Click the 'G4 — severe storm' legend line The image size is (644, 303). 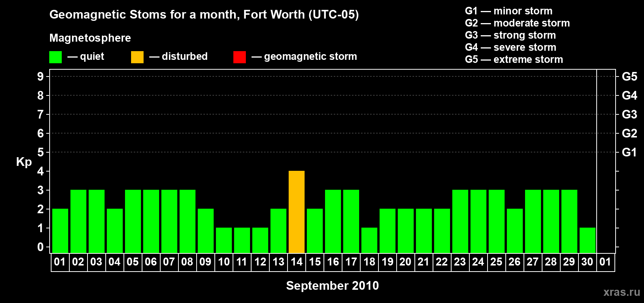(x=511, y=47)
